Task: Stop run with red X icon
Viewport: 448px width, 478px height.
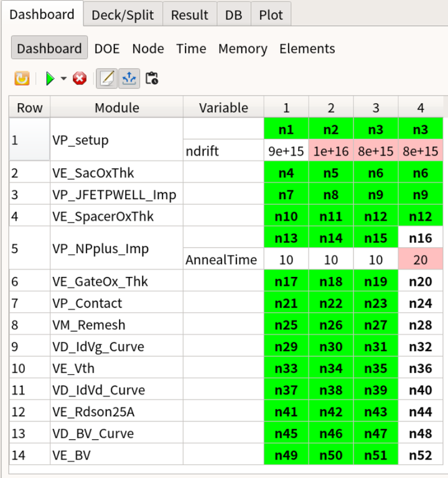Action: [x=80, y=78]
